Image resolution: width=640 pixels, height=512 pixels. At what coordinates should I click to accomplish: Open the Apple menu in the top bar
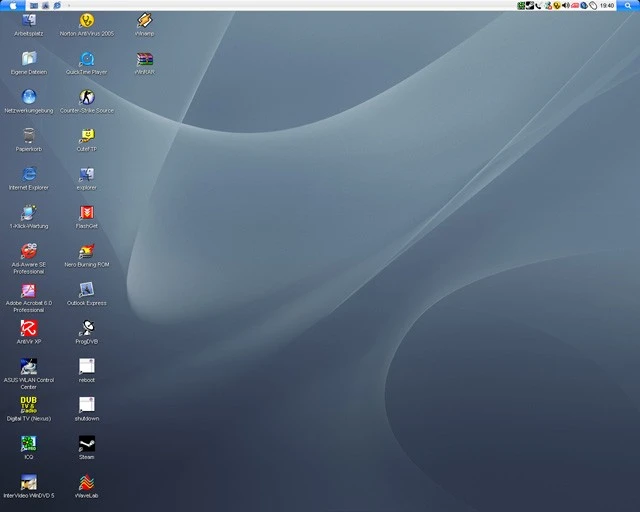(x=14, y=5)
